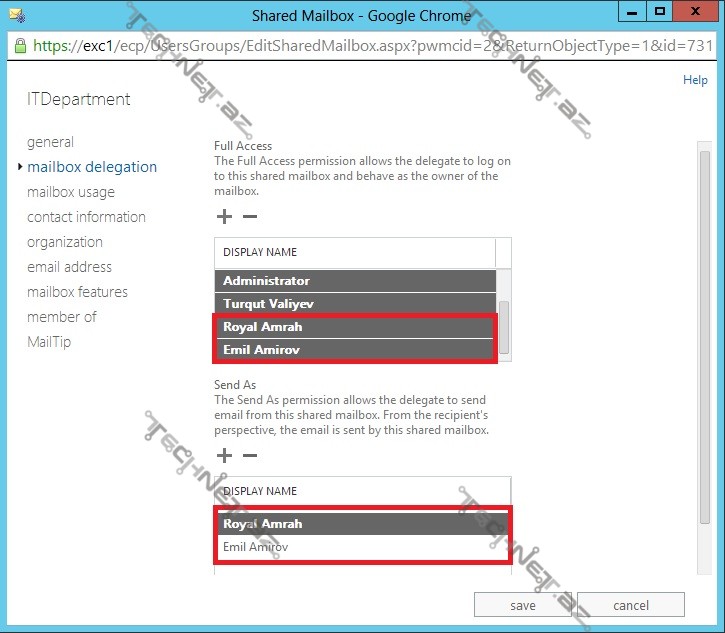Click the remove (−) icon under Send As

(x=250, y=456)
